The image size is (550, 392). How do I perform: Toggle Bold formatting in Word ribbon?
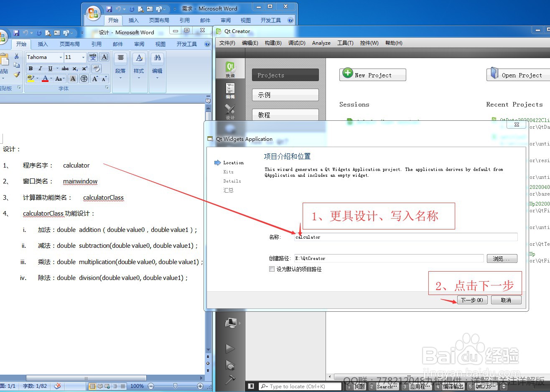(x=31, y=69)
